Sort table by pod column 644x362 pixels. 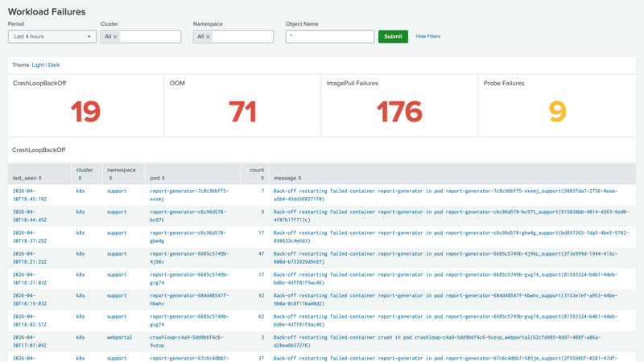[x=157, y=178]
